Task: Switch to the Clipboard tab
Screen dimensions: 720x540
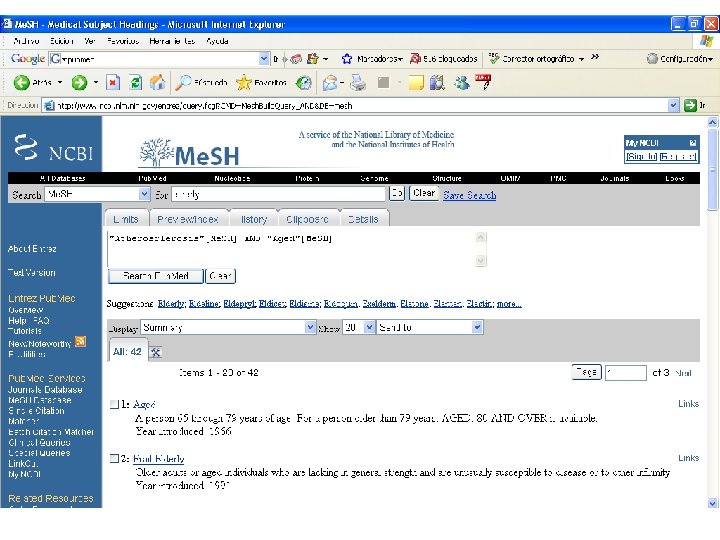Action: tap(308, 219)
